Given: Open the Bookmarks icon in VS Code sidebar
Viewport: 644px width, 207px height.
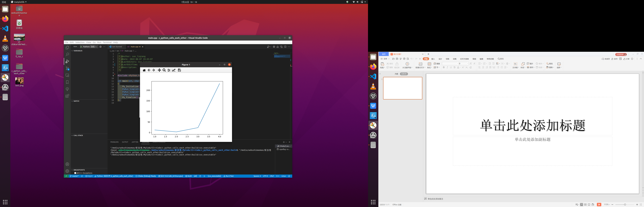Looking at the screenshot, I should tap(67, 82).
